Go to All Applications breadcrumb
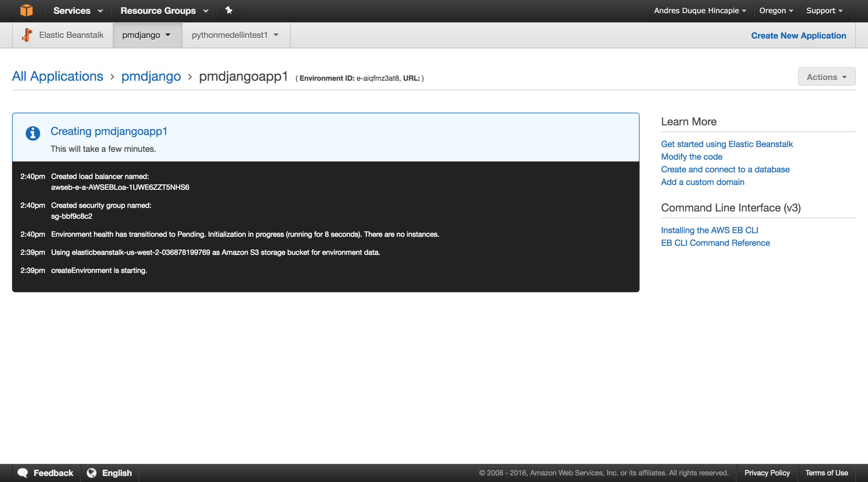The image size is (868, 482). [58, 76]
